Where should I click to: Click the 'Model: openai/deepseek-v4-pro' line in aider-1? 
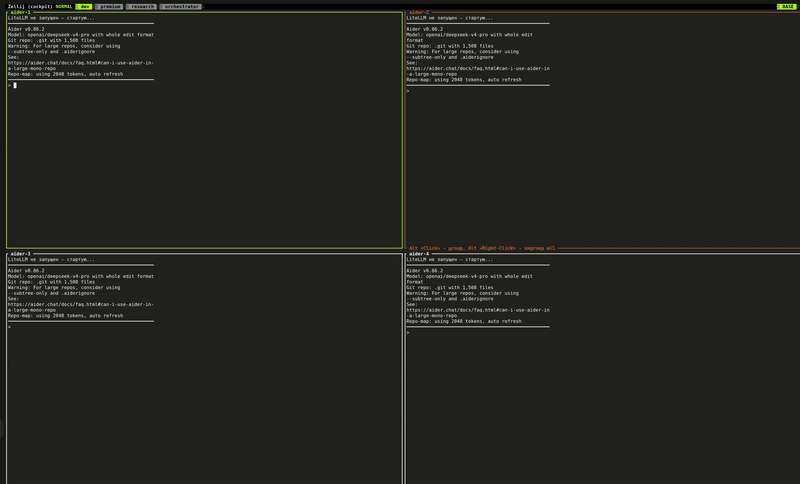(81, 35)
